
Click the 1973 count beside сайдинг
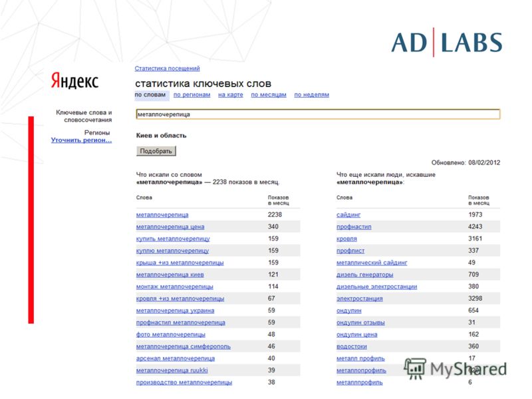[x=475, y=215]
